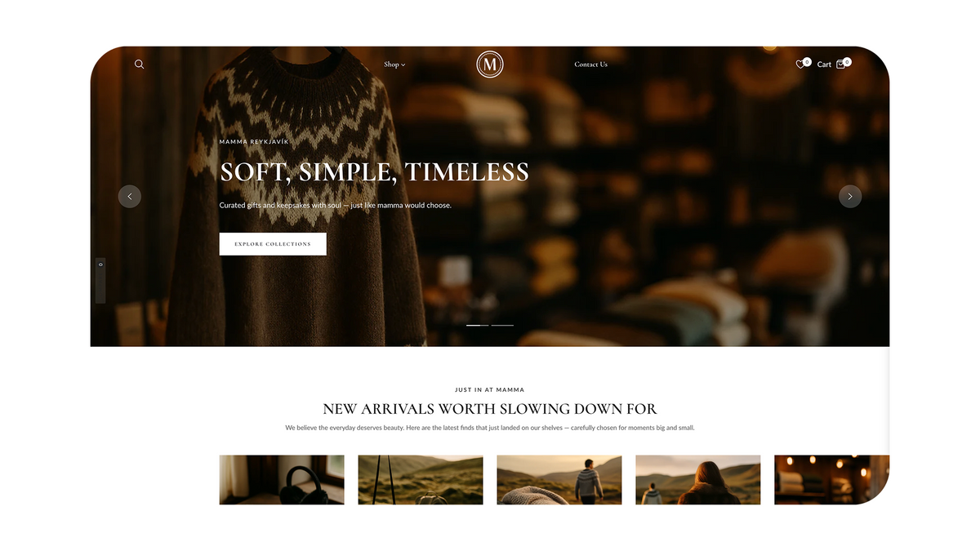Viewport: 980px width, 551px height.
Task: Open the Contact Us page
Action: pyautogui.click(x=590, y=64)
